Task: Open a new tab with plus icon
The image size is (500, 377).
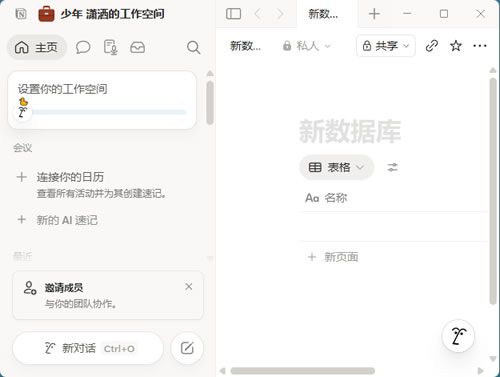Action: [374, 14]
